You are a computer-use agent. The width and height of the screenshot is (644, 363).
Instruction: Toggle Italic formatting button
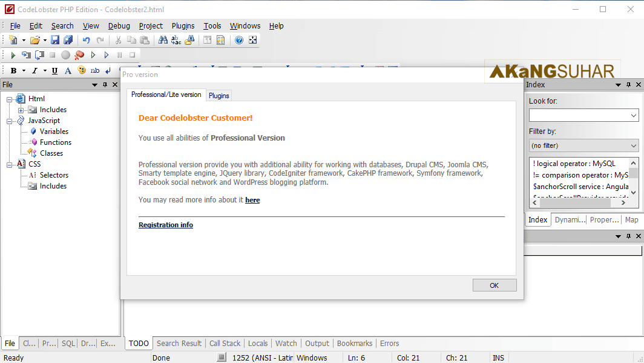pyautogui.click(x=35, y=71)
